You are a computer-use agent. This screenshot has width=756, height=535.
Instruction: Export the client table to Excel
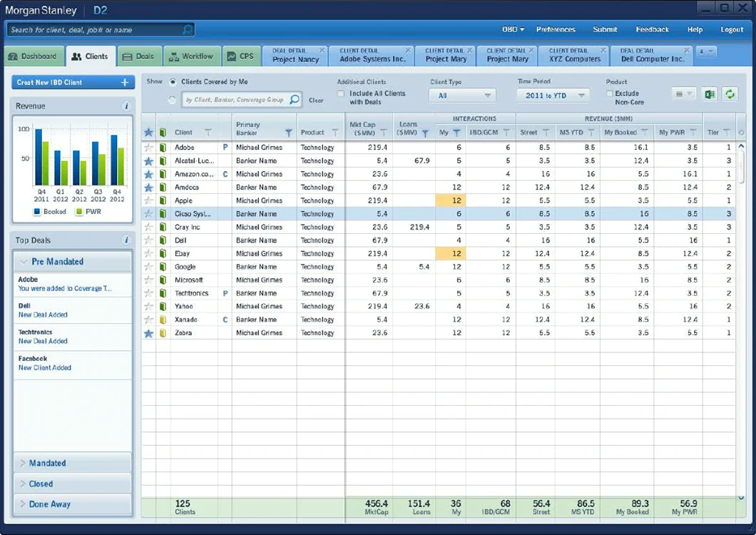(710, 95)
